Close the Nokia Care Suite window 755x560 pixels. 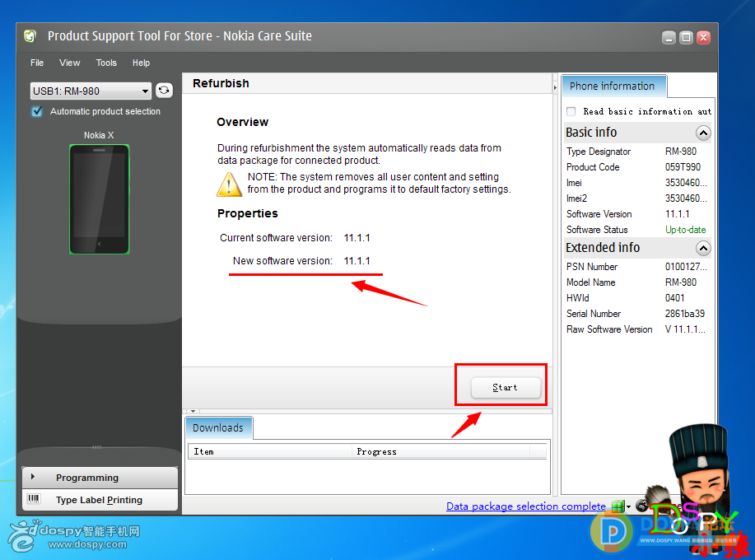click(703, 38)
